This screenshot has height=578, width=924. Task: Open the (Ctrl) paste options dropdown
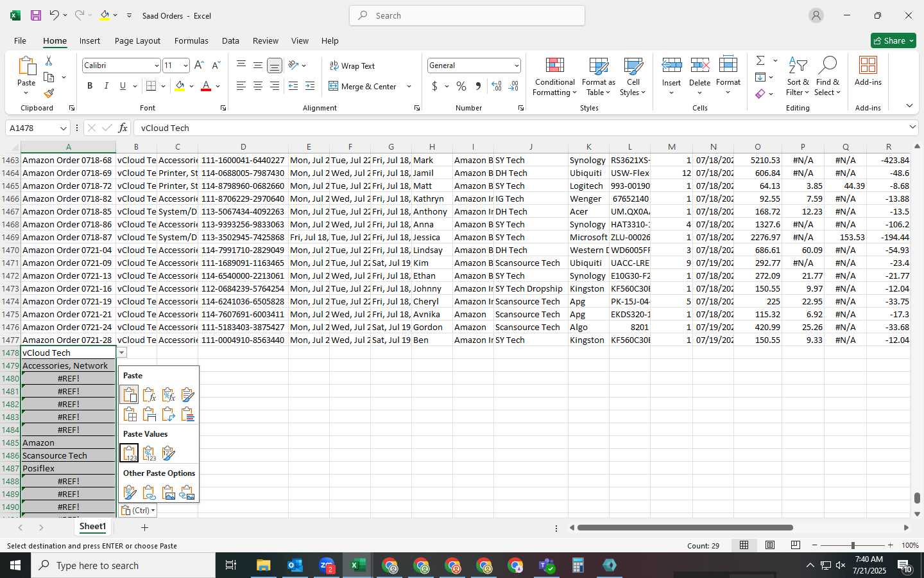point(137,511)
